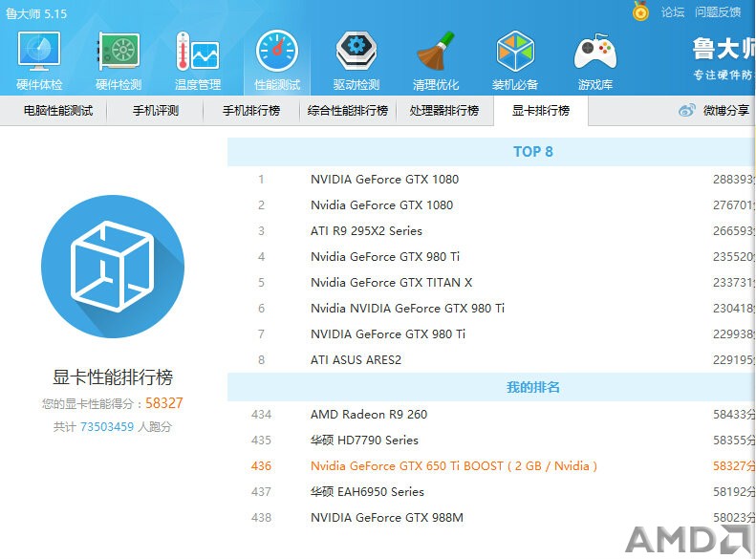
Task: Click the 显卡性能排行榜 heading text
Action: pyautogui.click(x=113, y=377)
